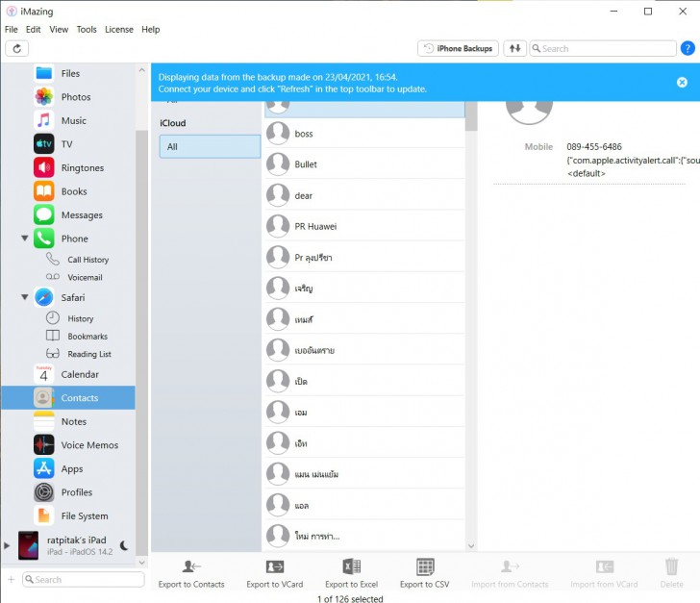Open Safari History item

pos(81,318)
